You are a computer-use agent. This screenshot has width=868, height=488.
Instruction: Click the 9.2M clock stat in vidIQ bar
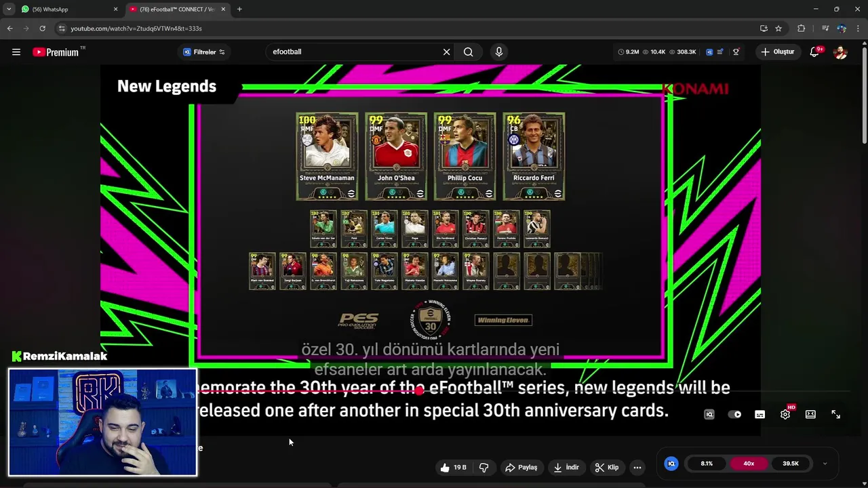click(x=629, y=52)
